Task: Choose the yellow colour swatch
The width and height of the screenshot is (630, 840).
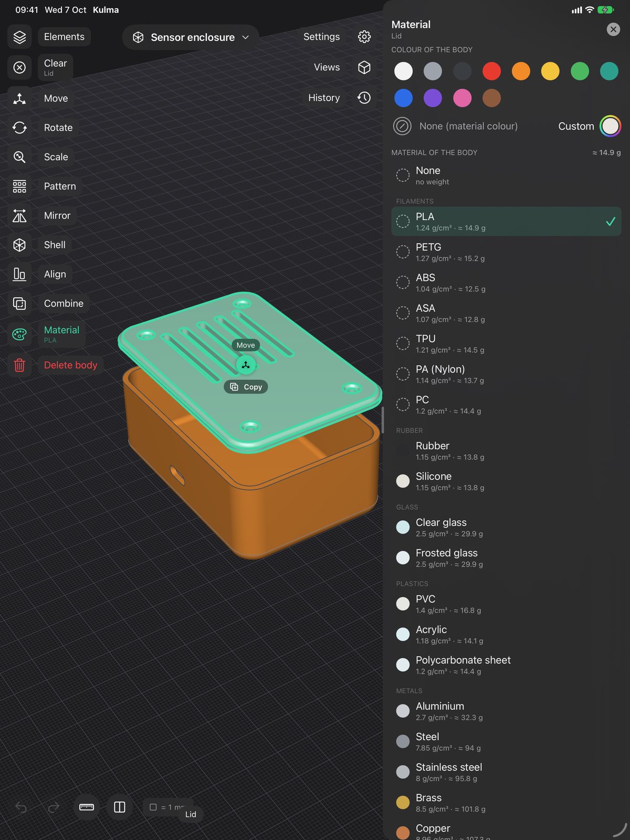Action: click(x=550, y=71)
